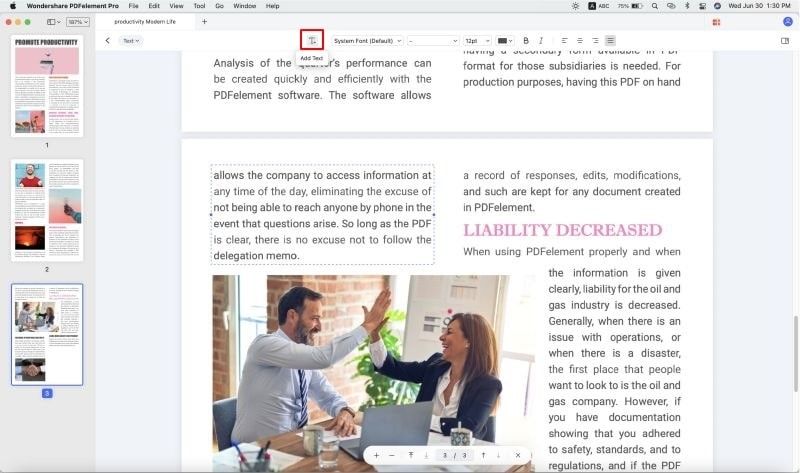800x473 pixels.
Task: Open the Go menu
Action: click(x=219, y=6)
